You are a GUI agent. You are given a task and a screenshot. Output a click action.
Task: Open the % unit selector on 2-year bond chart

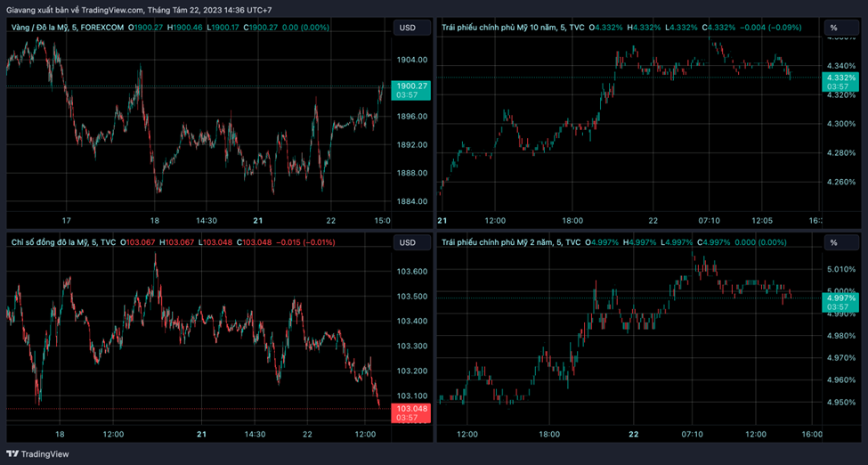click(x=833, y=242)
